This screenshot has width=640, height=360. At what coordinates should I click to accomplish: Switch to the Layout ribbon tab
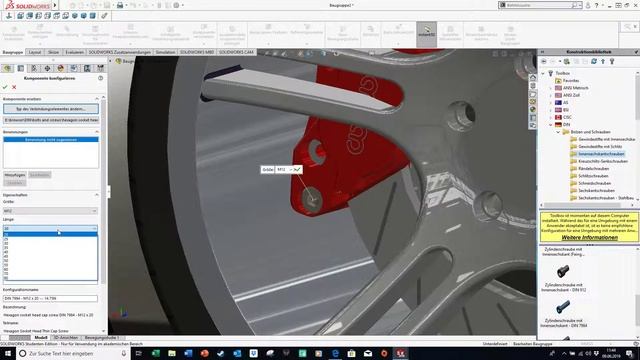tap(35, 52)
